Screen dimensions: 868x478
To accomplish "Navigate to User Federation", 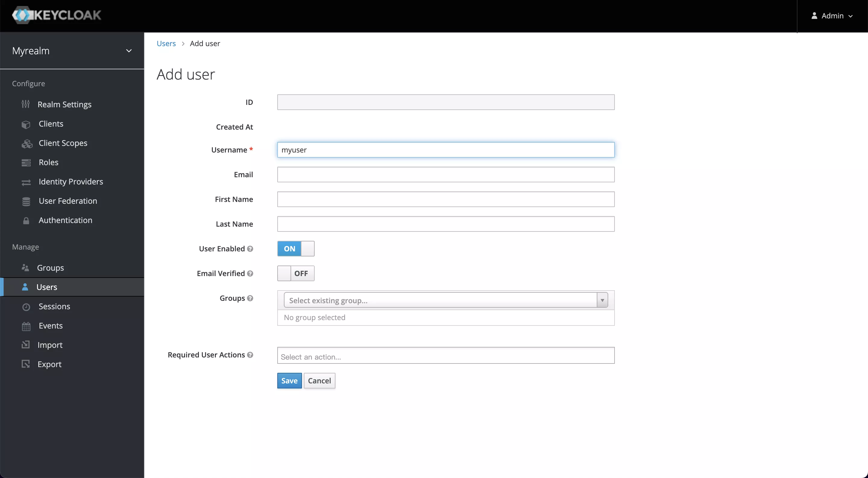I will 68,201.
